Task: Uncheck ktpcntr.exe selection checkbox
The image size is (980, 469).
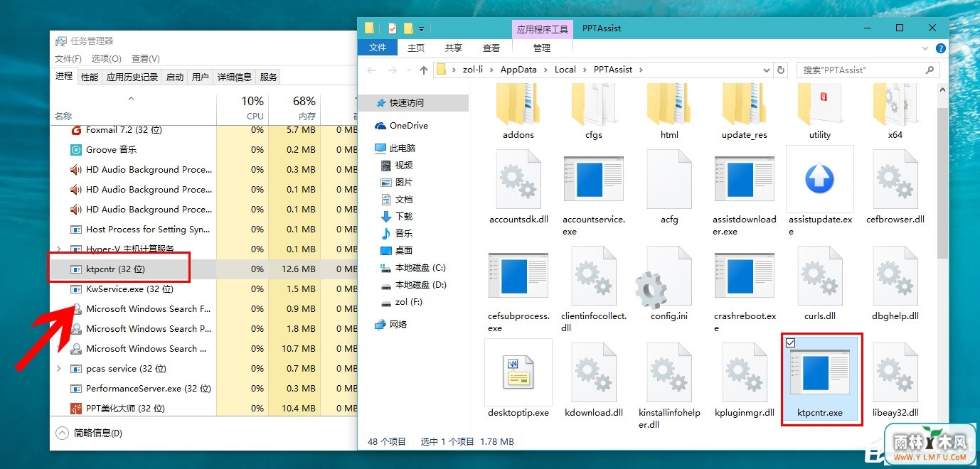Action: pyautogui.click(x=791, y=343)
